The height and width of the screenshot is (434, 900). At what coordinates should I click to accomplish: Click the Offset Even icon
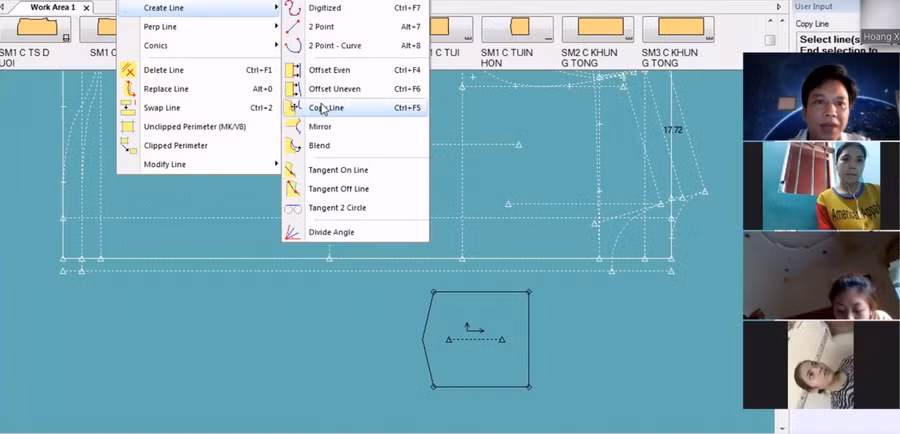point(293,71)
